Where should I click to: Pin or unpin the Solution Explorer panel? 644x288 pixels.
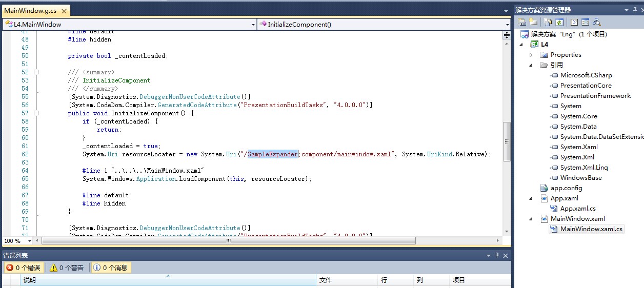click(x=636, y=10)
